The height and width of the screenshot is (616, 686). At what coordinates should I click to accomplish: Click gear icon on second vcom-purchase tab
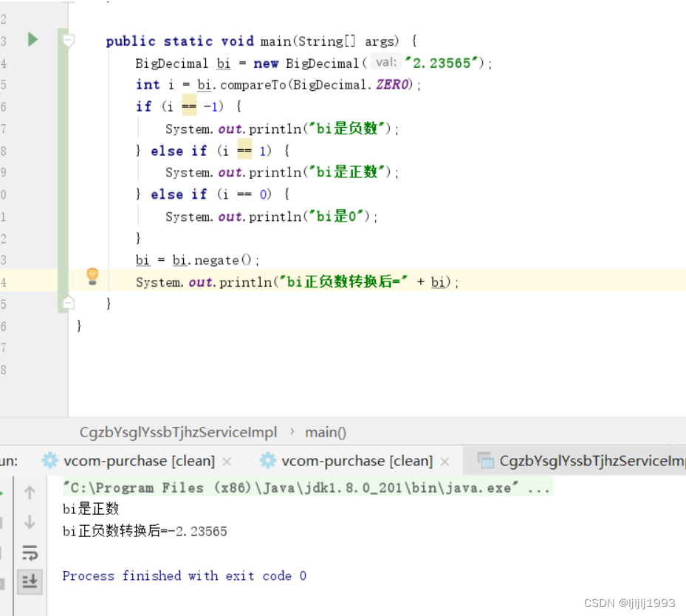[x=268, y=461]
